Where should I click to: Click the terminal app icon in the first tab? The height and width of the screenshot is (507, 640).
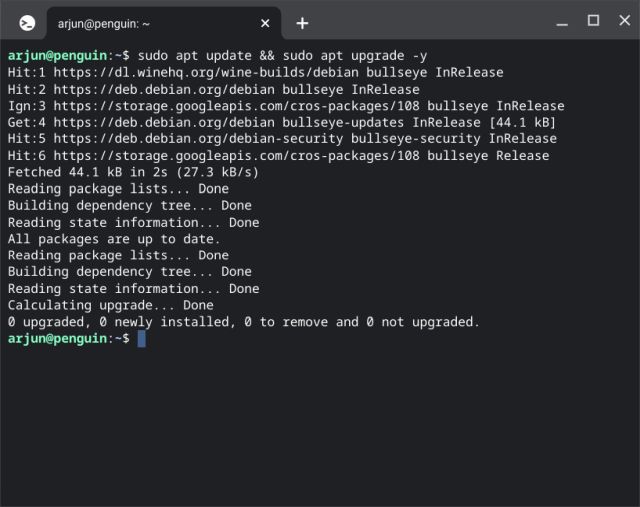point(27,22)
